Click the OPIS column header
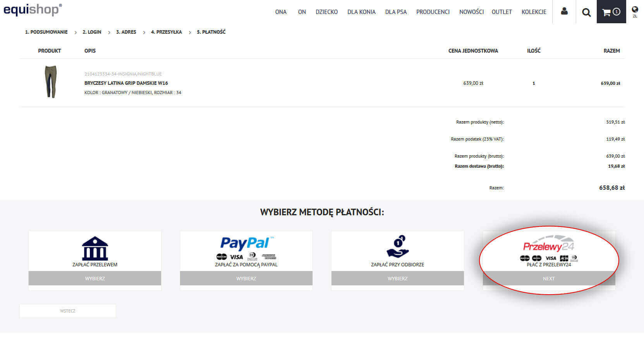This screenshot has width=644, height=338. [x=90, y=51]
